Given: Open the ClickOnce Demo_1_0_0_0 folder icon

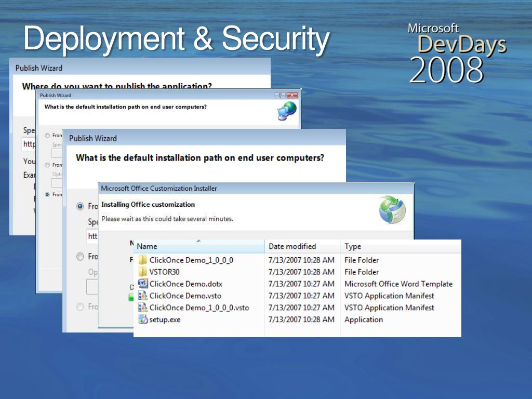Looking at the screenshot, I should point(143,260).
